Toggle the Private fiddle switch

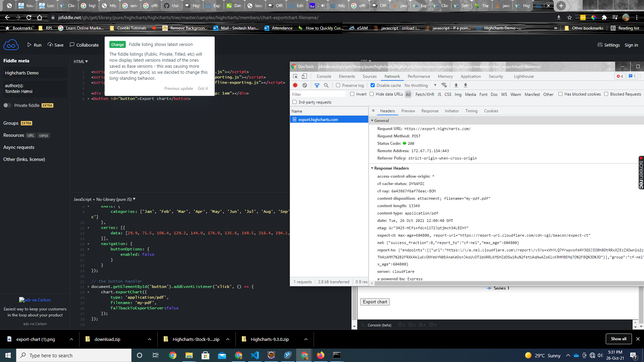7,105
